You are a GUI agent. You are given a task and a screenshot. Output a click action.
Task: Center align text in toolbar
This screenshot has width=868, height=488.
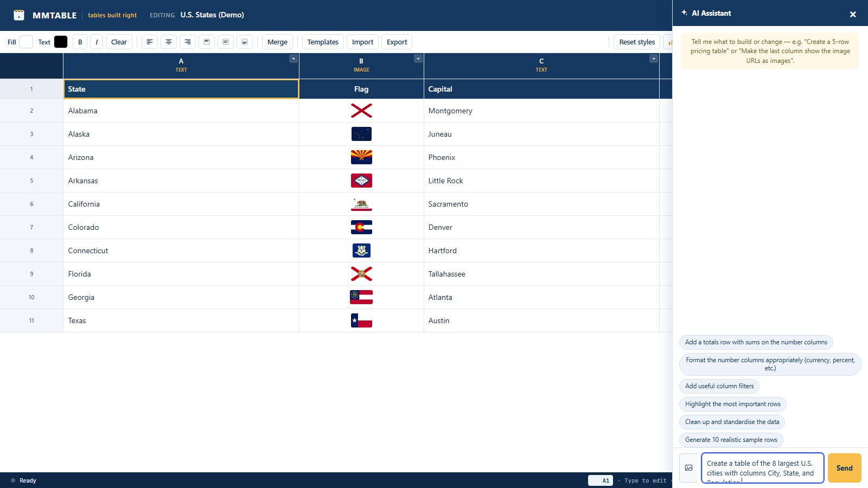[x=169, y=42]
